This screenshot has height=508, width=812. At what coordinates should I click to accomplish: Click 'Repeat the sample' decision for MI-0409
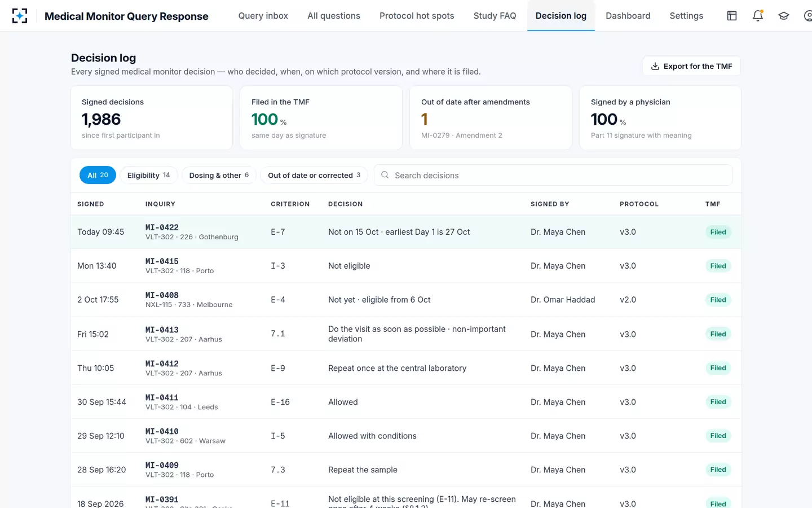point(363,470)
